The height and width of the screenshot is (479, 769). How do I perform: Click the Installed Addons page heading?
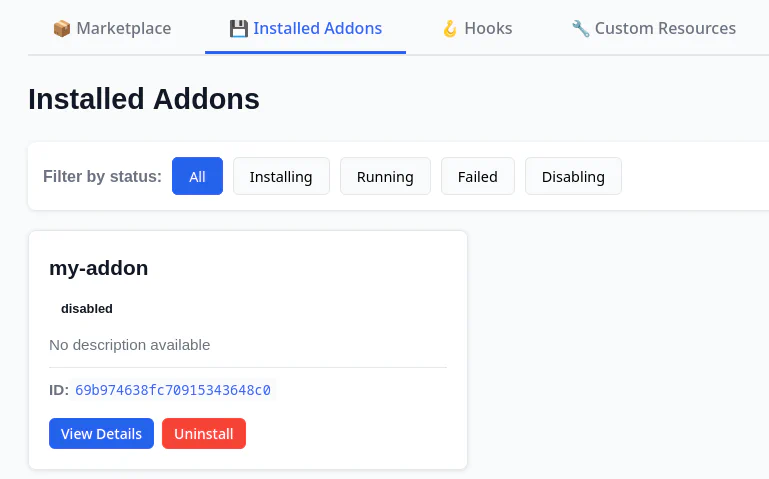click(144, 99)
